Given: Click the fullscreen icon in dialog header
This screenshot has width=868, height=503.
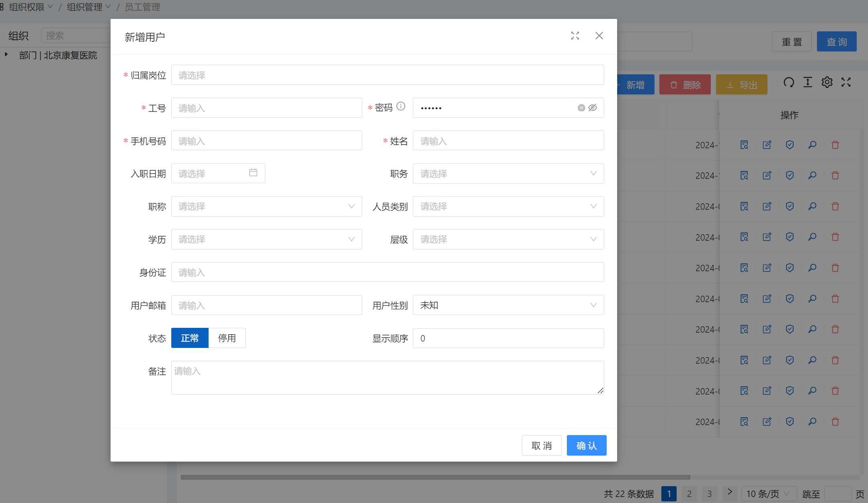Looking at the screenshot, I should [575, 36].
